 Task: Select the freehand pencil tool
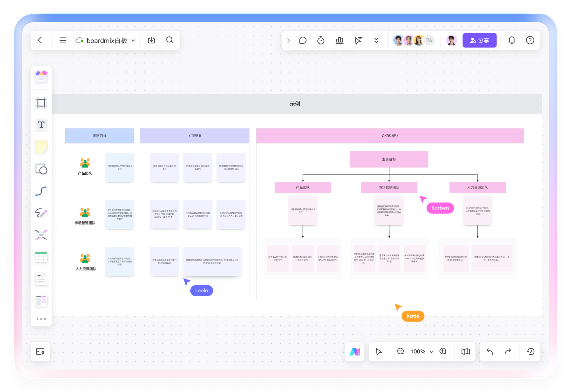point(41,213)
